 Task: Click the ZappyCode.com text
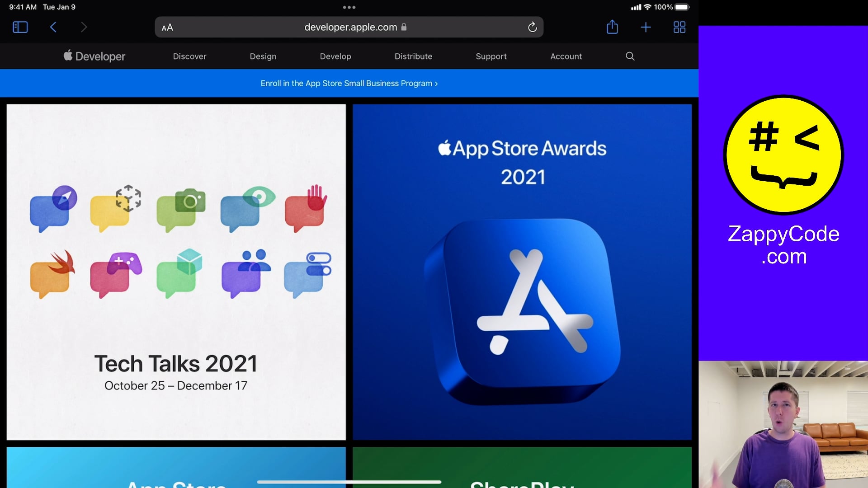pyautogui.click(x=783, y=245)
